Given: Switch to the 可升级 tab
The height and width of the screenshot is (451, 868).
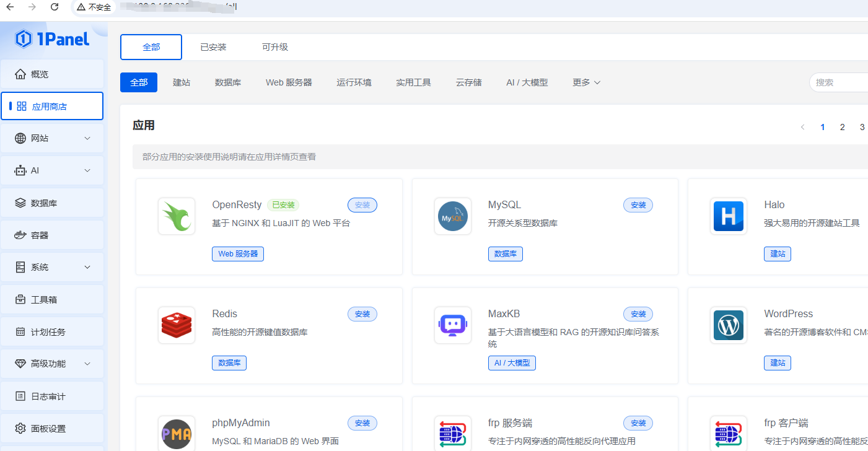Looking at the screenshot, I should 275,46.
